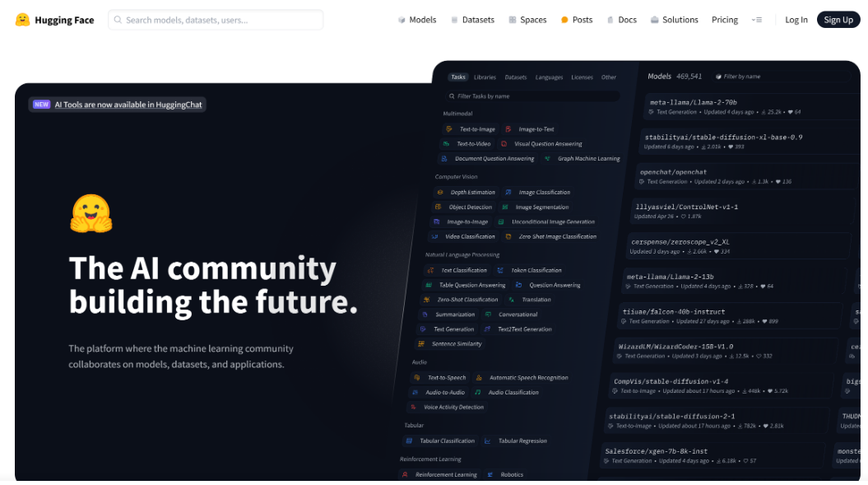The height and width of the screenshot is (485, 868).
Task: Click the Text-to-Video task icon
Action: (446, 143)
